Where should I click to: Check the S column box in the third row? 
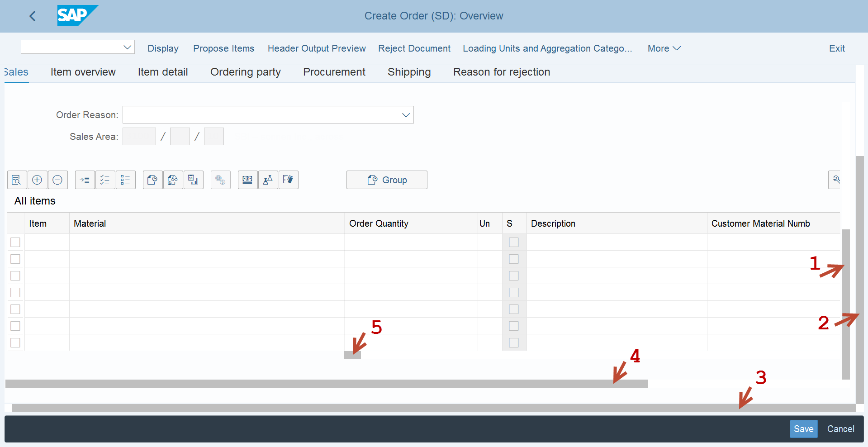point(513,276)
